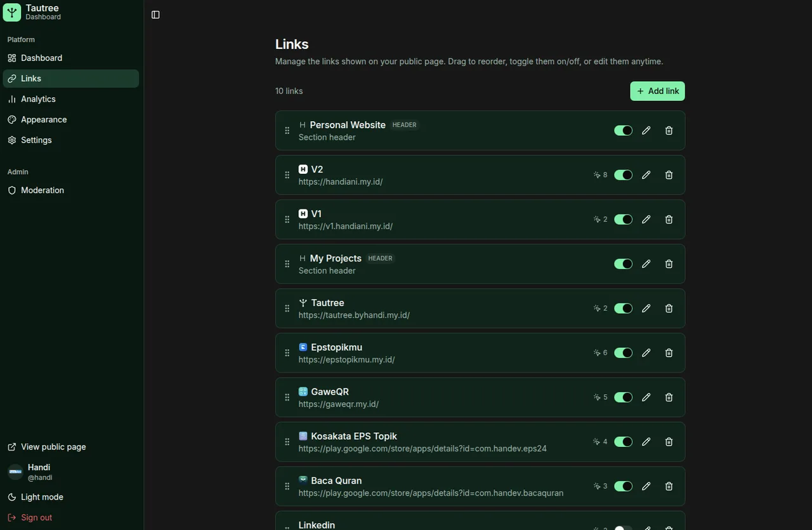Disable the My Projects header switch
Viewport: 812px width, 530px height.
[x=624, y=264]
